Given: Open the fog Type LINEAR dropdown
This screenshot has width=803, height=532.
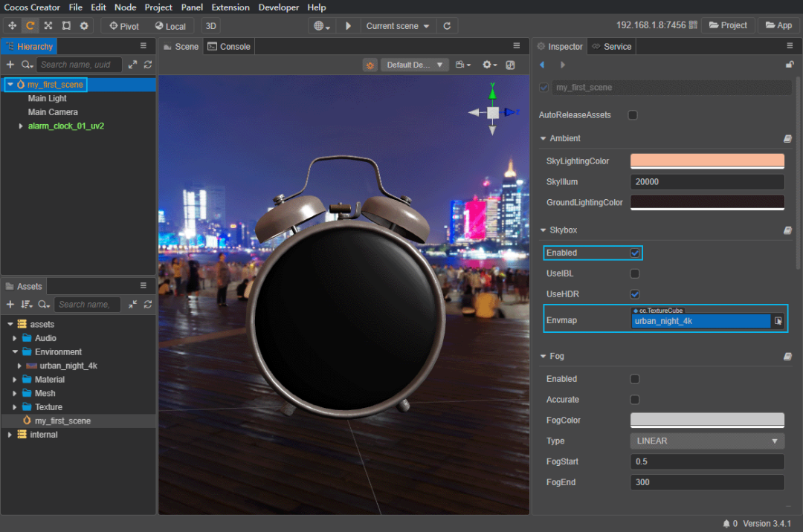Looking at the screenshot, I should [x=707, y=441].
